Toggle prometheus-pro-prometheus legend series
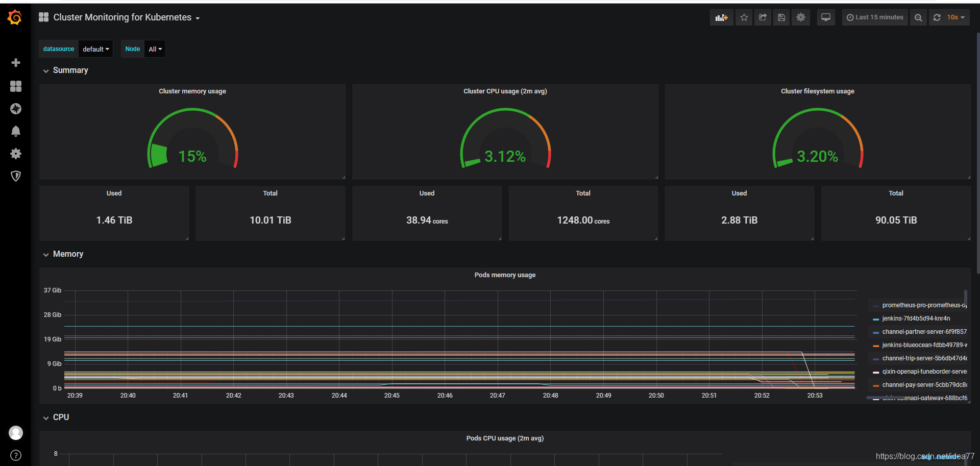The height and width of the screenshot is (466, 980). click(x=924, y=305)
